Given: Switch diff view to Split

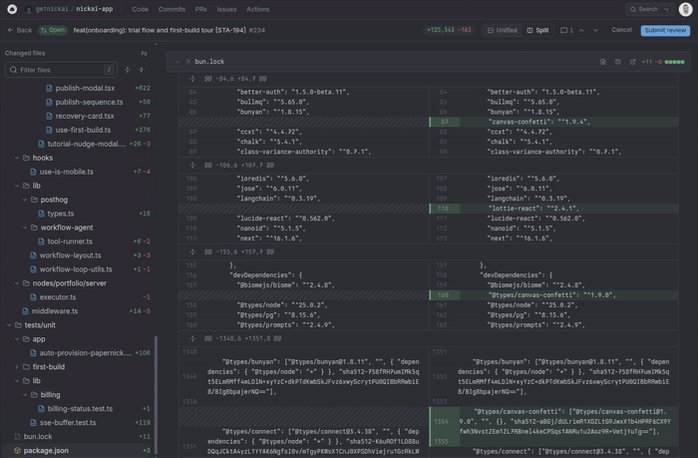Looking at the screenshot, I should tap(538, 30).
